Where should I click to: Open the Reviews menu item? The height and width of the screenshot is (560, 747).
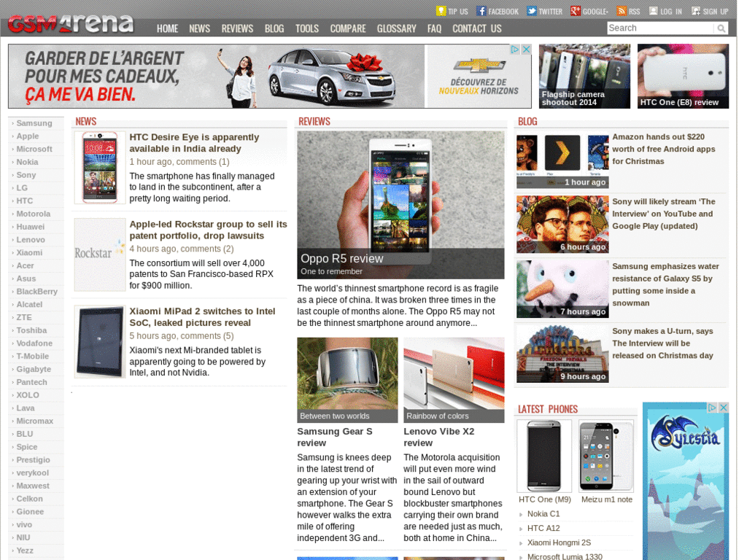(x=237, y=28)
